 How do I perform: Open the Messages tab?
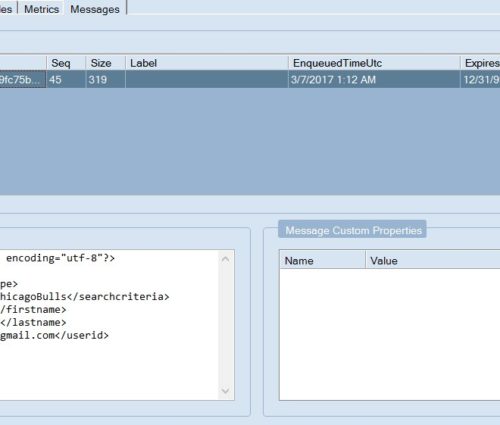tap(95, 9)
